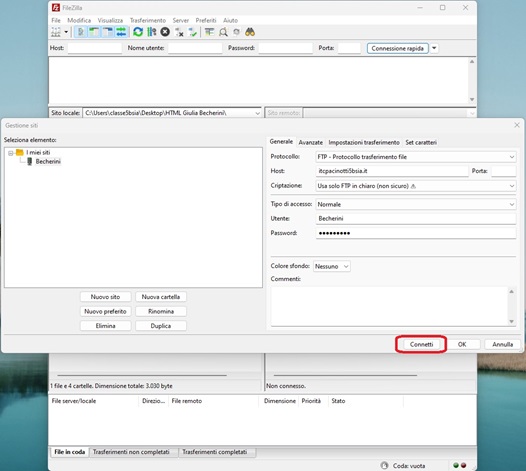This screenshot has height=471, width=526.
Task: Open the directory listing filters icon
Action: pyautogui.click(x=210, y=32)
